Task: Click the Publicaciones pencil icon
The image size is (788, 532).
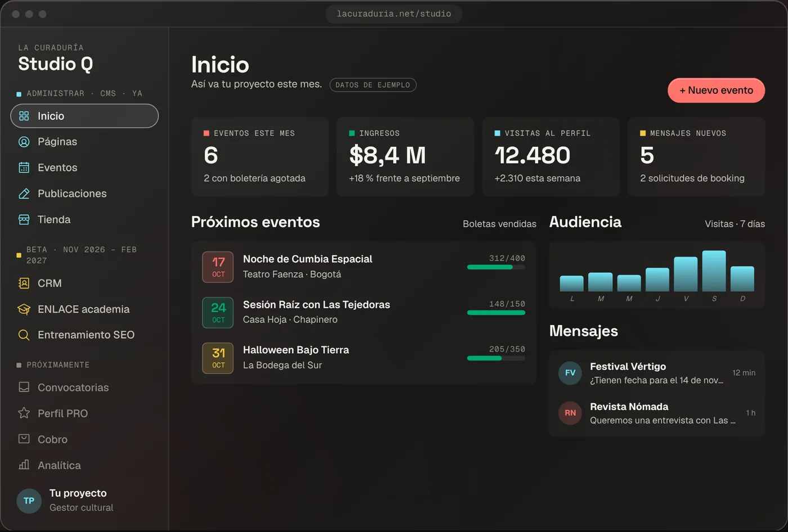Action: (24, 193)
